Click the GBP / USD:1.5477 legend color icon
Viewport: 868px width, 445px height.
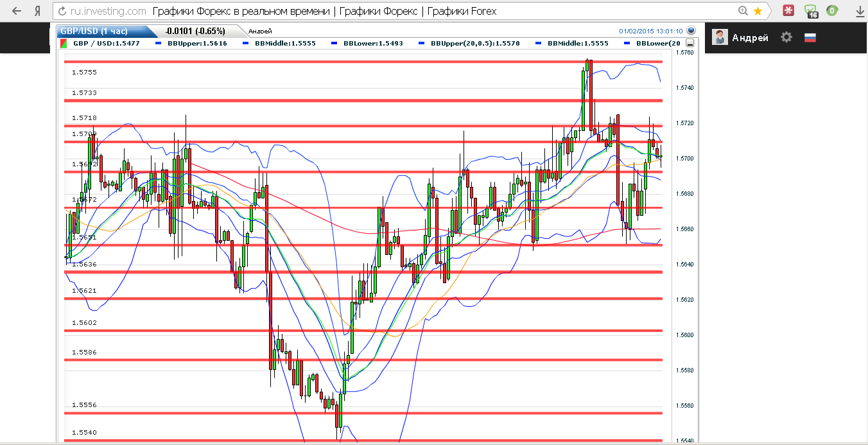(64, 43)
